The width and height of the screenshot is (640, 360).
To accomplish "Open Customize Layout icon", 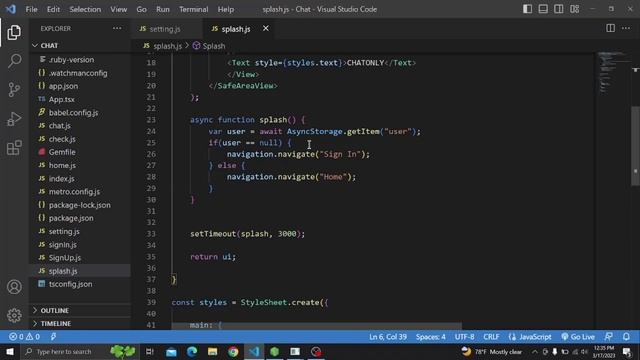I will coord(574,9).
